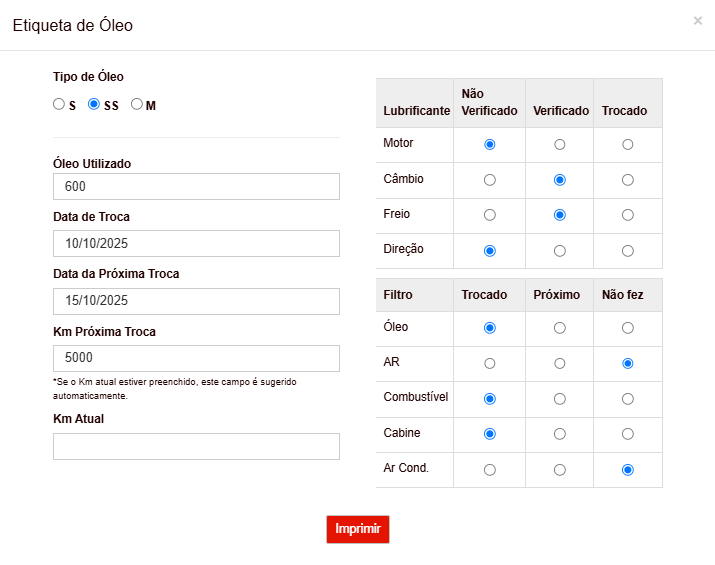Viewport: 715px width, 565px height.
Task: Click the Tipo de Óleo label
Action: coord(88,77)
